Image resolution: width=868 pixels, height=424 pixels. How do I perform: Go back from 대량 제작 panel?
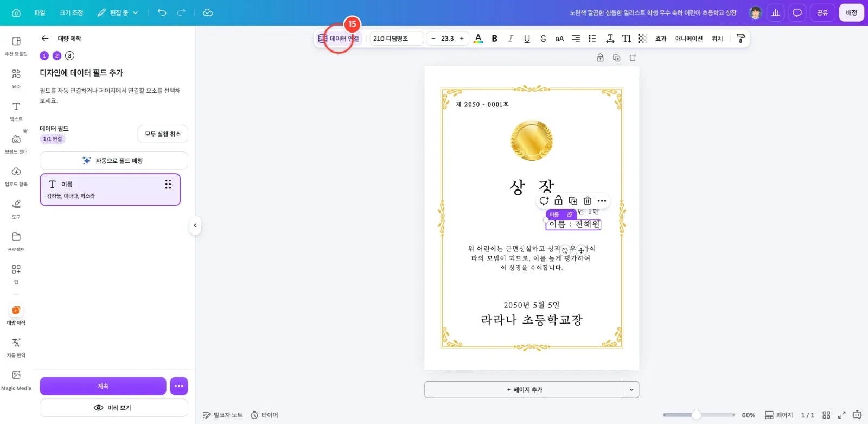45,39
